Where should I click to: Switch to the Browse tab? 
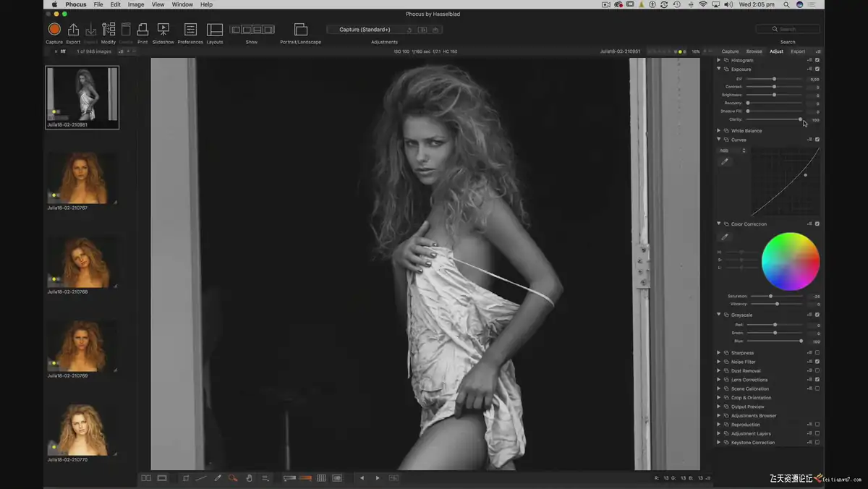(754, 51)
